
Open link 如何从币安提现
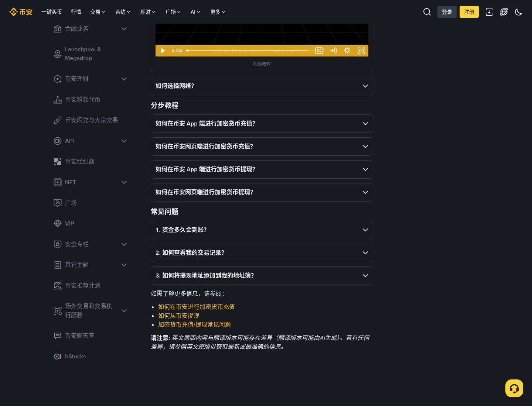pyautogui.click(x=179, y=316)
